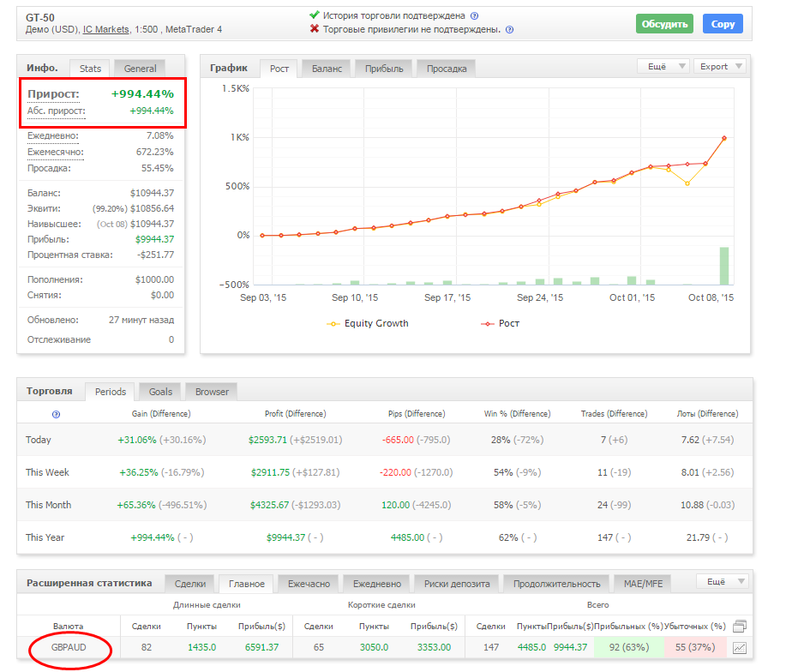
Task: Switch to the General tab
Action: click(x=140, y=69)
